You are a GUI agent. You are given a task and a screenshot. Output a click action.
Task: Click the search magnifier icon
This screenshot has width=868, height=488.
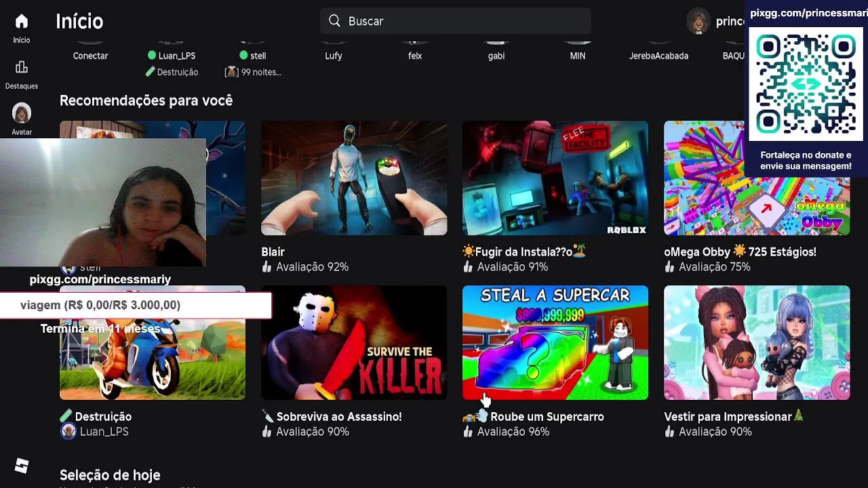coord(334,21)
